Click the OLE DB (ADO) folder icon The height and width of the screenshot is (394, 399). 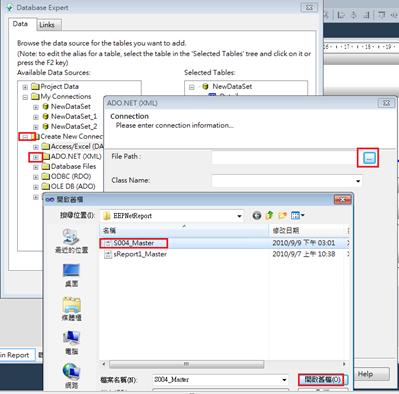(46, 186)
